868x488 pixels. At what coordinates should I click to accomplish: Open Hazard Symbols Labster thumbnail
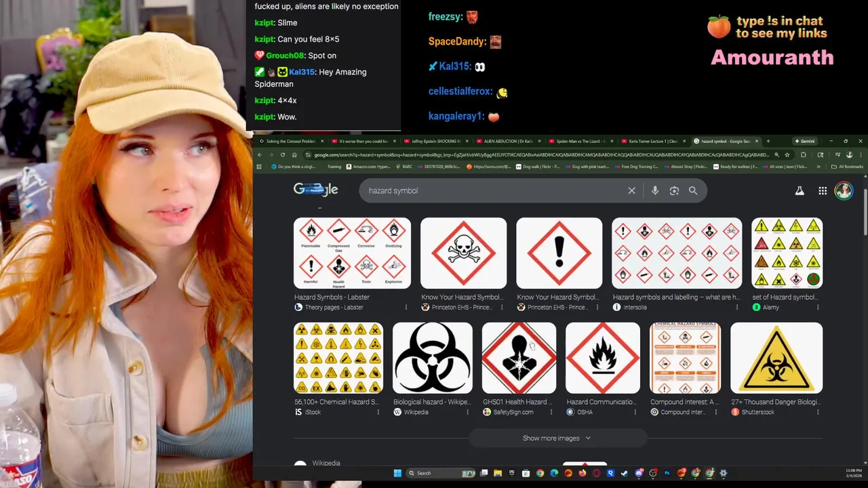[x=352, y=253]
